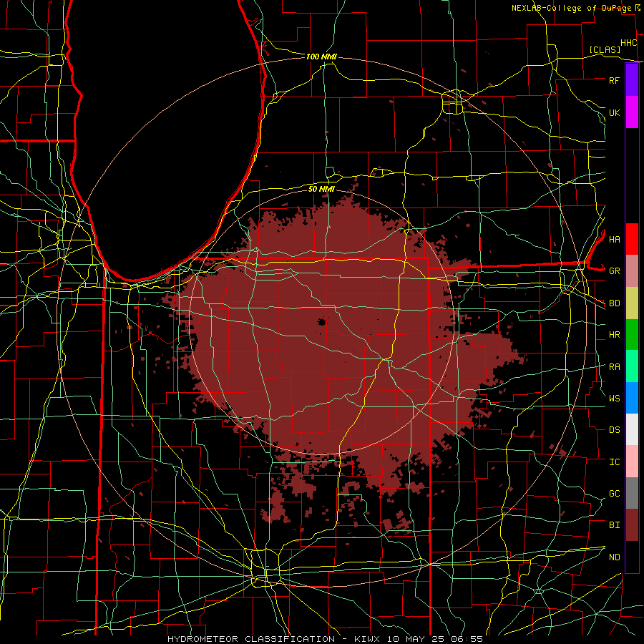The height and width of the screenshot is (644, 644).
Task: Click the DS legend label text
Action: tap(614, 430)
